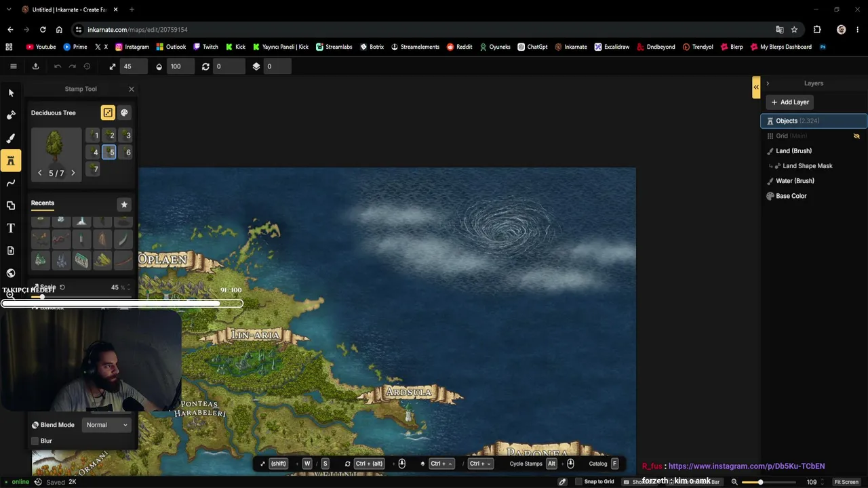Open the favorites star button
Viewport: 868px width, 488px height.
(x=124, y=204)
